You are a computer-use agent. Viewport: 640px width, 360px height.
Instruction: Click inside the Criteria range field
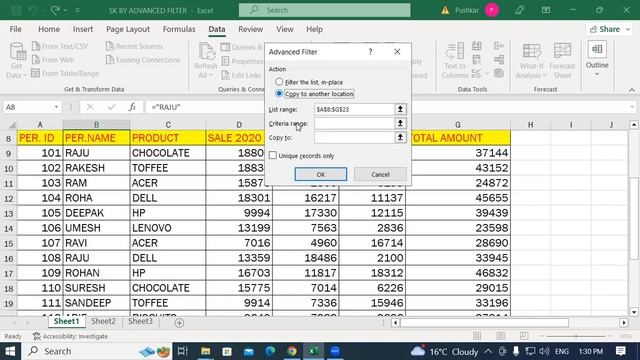(354, 123)
